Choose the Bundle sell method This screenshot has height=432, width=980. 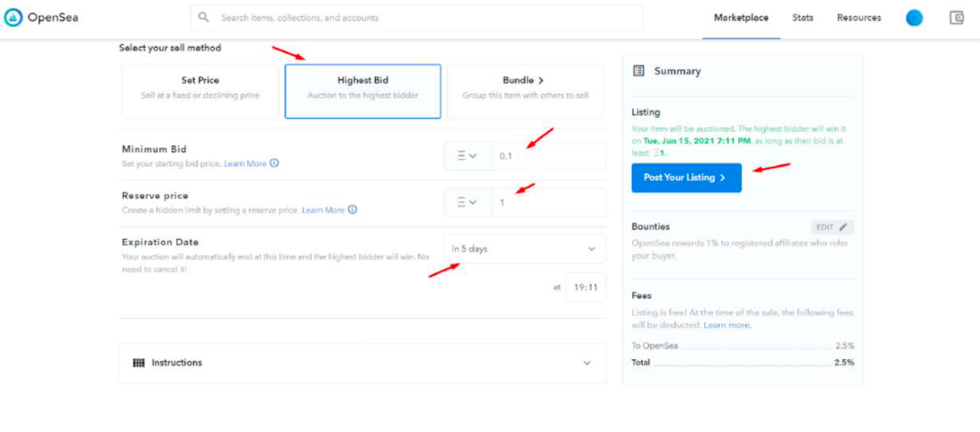pyautogui.click(x=525, y=91)
